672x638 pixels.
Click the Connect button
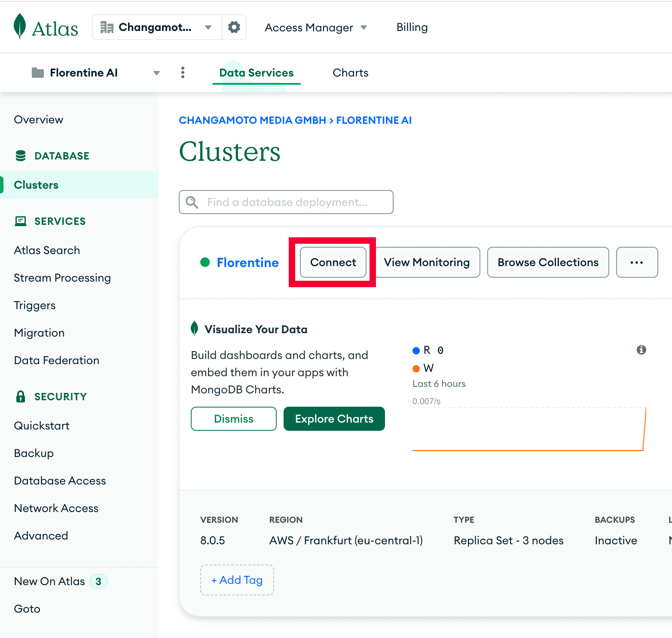pos(333,262)
